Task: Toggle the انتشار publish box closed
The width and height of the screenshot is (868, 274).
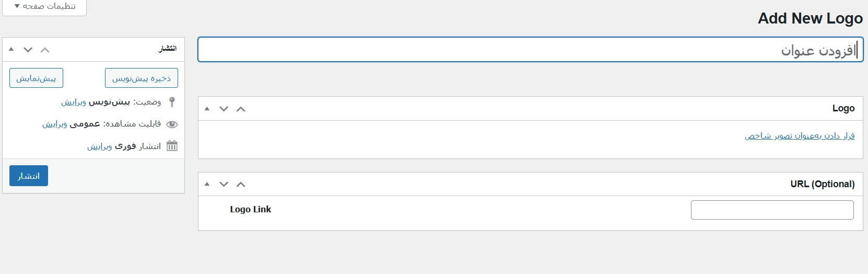Action: (11, 50)
